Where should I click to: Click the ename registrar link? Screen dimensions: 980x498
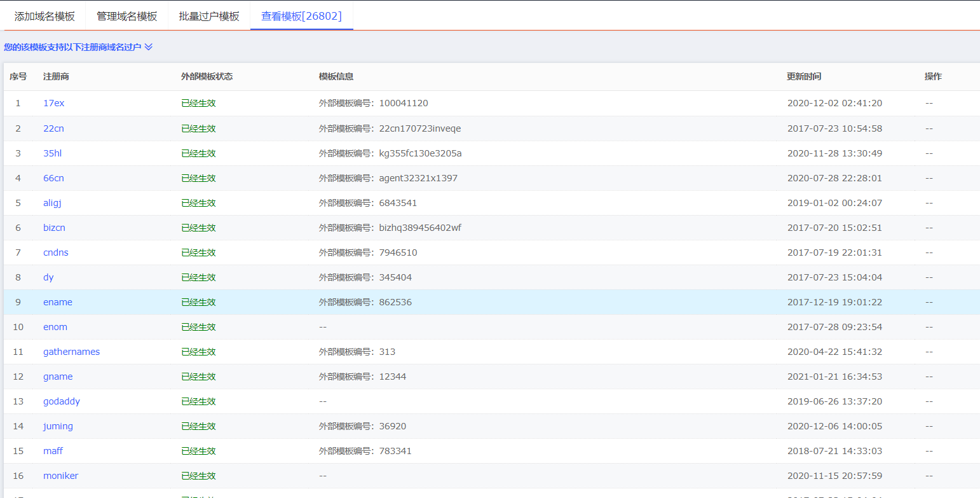58,302
